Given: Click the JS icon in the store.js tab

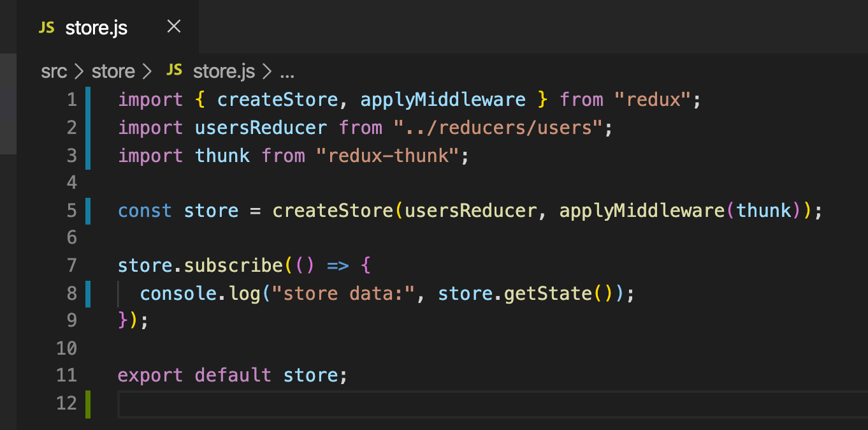Looking at the screenshot, I should pyautogui.click(x=47, y=27).
